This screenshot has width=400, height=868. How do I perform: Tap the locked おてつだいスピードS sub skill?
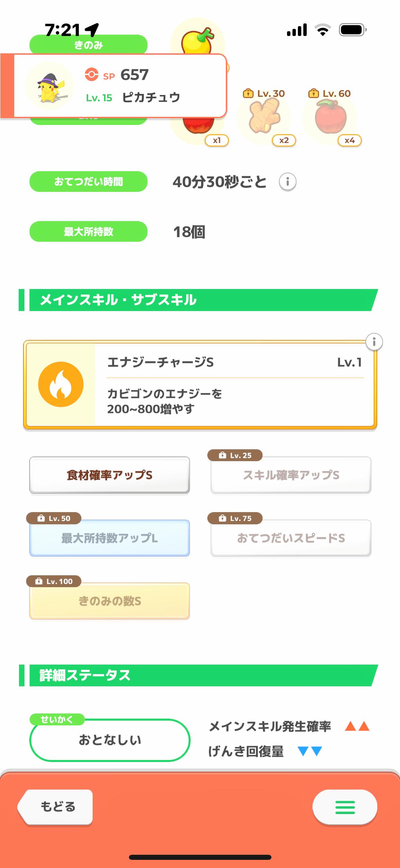coord(291,538)
